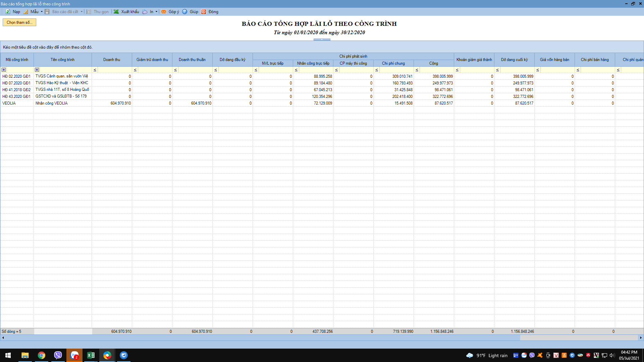
Task: Click the Góp ý envelope icon
Action: 164,12
